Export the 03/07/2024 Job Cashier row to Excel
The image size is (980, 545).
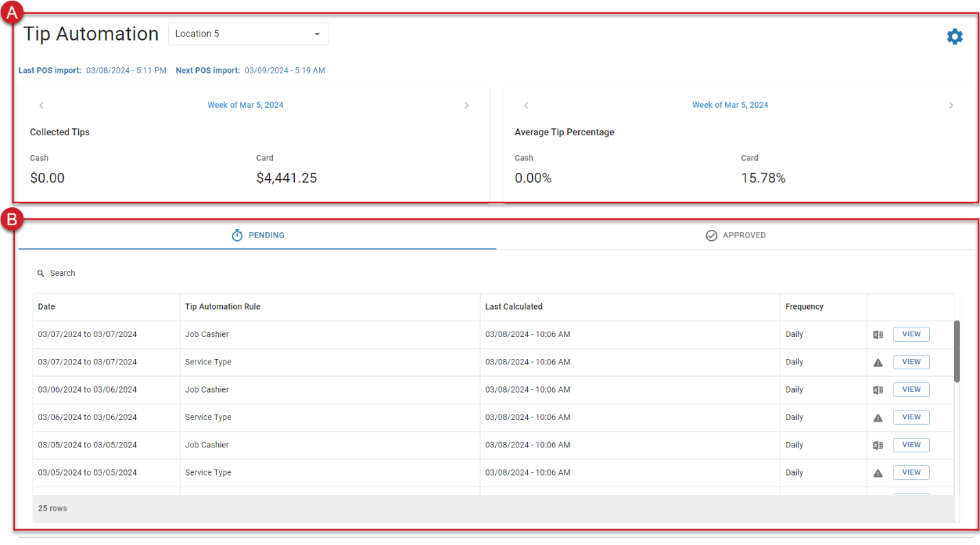coord(878,334)
